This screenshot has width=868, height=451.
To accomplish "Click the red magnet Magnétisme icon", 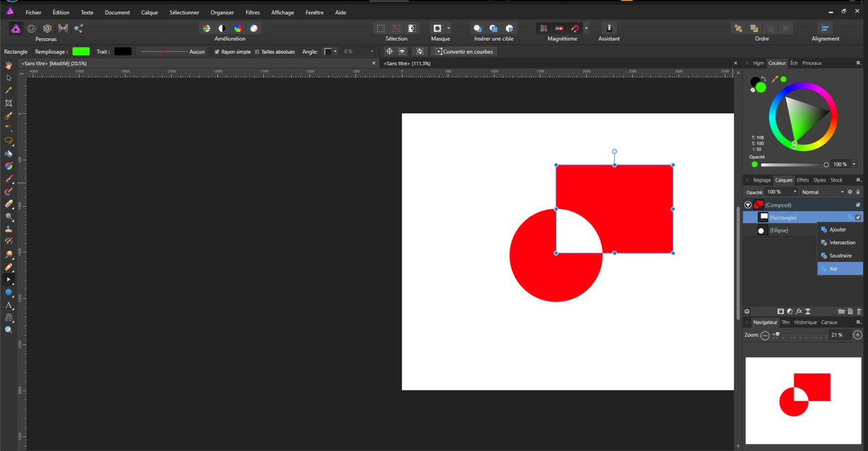I will [x=575, y=28].
